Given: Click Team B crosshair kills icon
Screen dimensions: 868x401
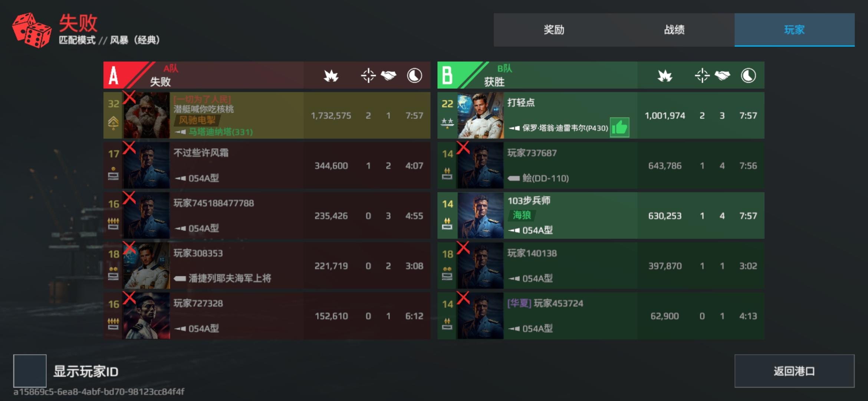Looking at the screenshot, I should point(702,76).
